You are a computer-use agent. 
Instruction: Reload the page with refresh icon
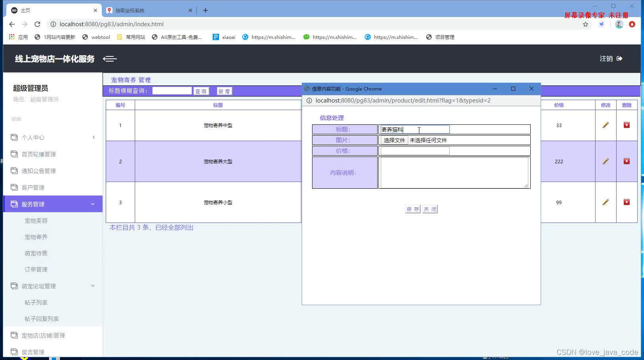point(37,24)
